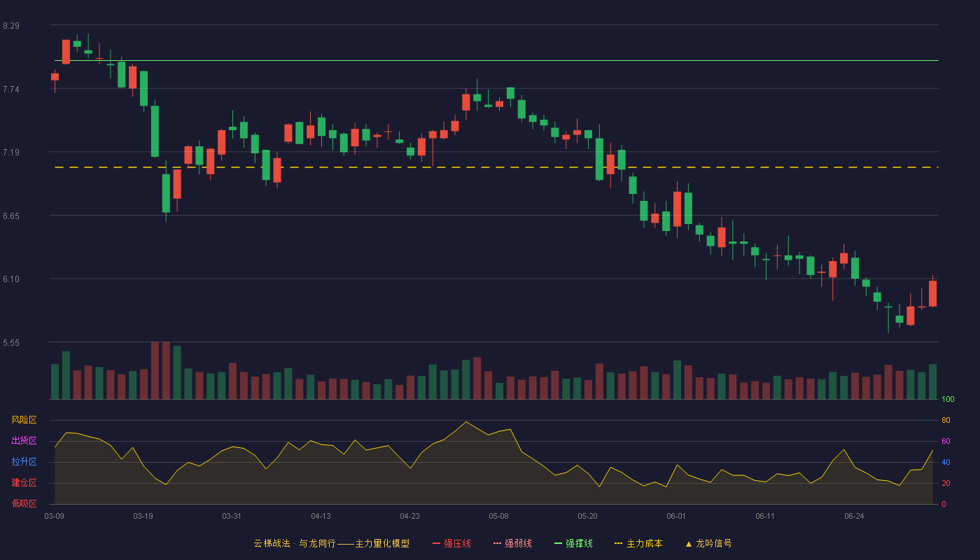Click the 80 value on indicator axis
This screenshot has width=980, height=560.
(x=946, y=421)
